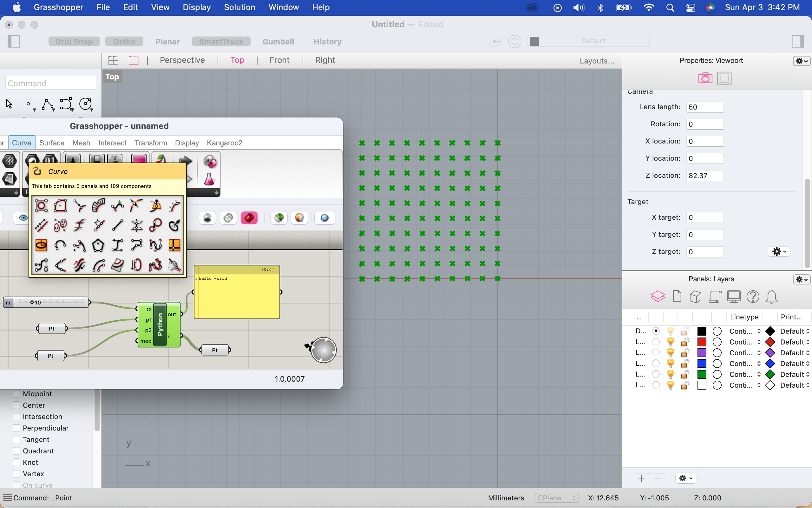Image resolution: width=812 pixels, height=508 pixels.
Task: Click the rx number slider in Grasshopper
Action: (47, 302)
